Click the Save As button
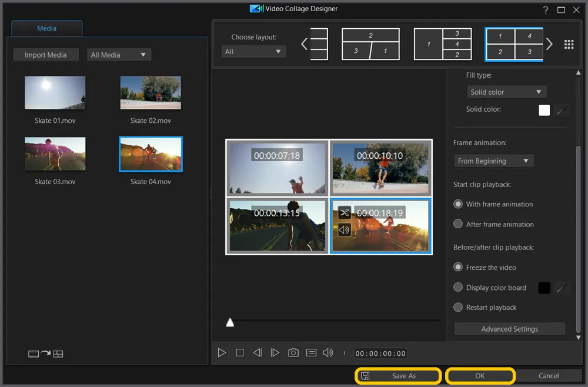 (x=398, y=376)
